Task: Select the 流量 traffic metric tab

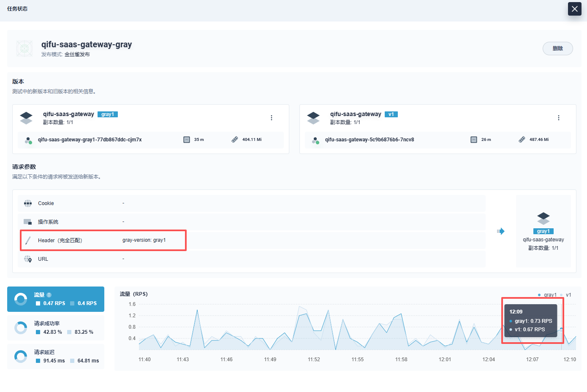Action: [x=56, y=299]
